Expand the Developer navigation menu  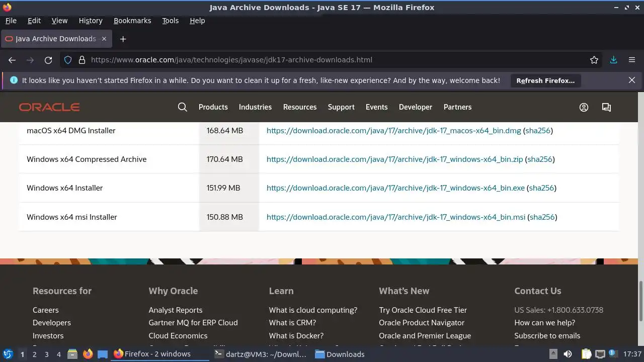click(416, 107)
